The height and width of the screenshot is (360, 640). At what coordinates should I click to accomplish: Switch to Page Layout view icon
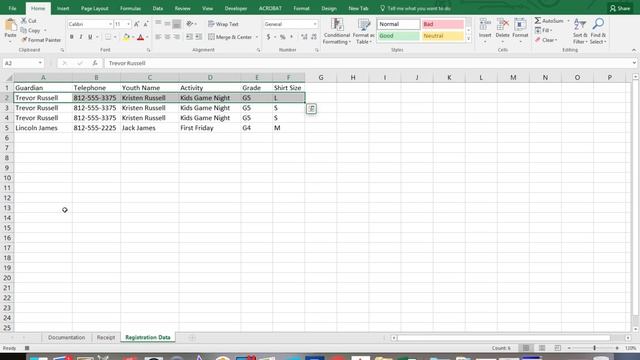[x=542, y=348]
